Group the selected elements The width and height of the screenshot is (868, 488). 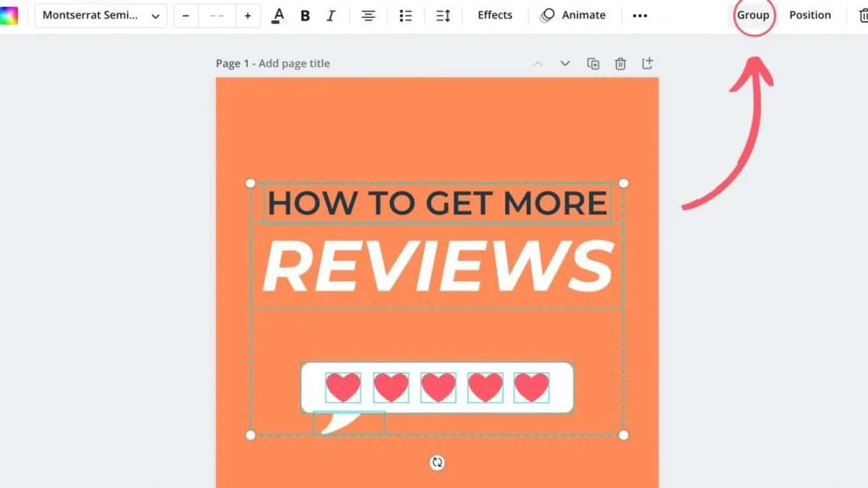click(753, 14)
